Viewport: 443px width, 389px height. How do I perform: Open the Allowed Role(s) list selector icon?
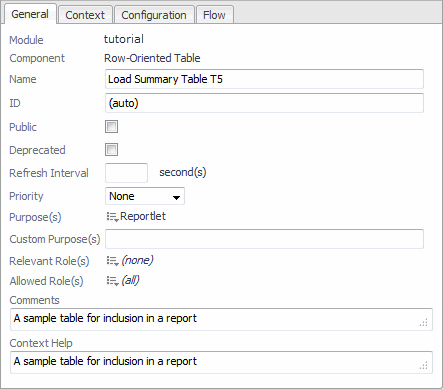[112, 281]
